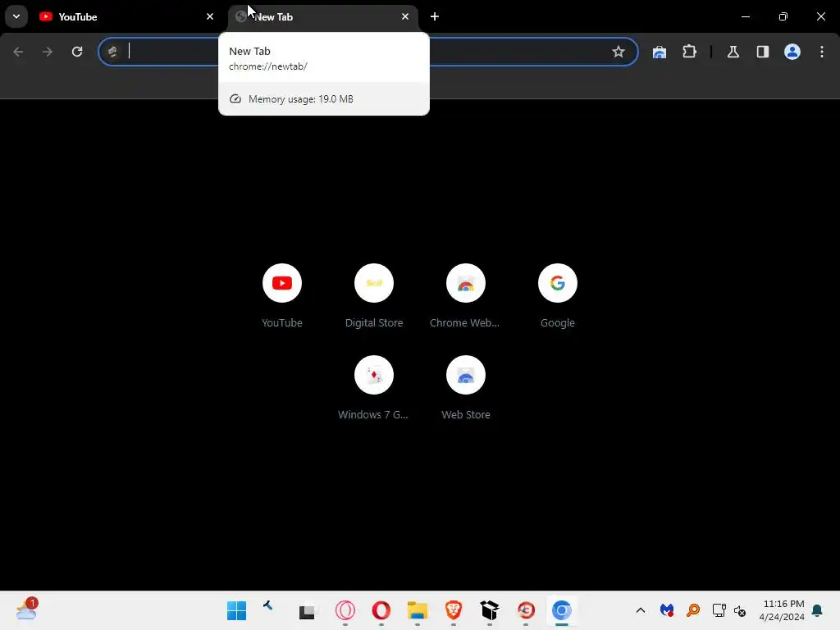Open Chrome Labs flask icon

733,52
